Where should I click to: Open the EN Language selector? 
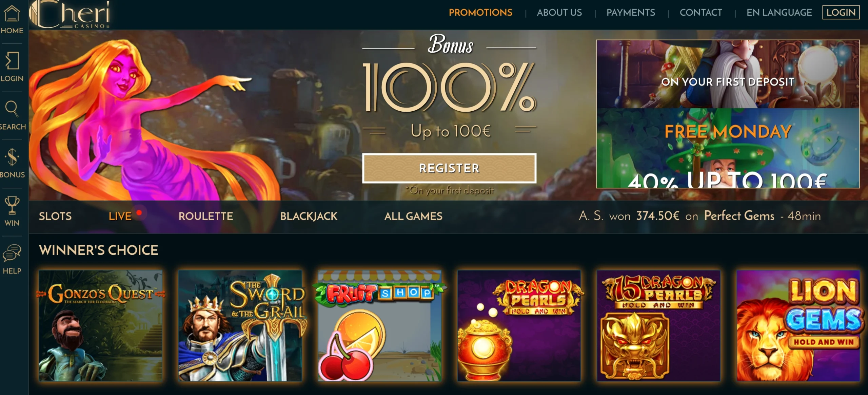pyautogui.click(x=779, y=13)
